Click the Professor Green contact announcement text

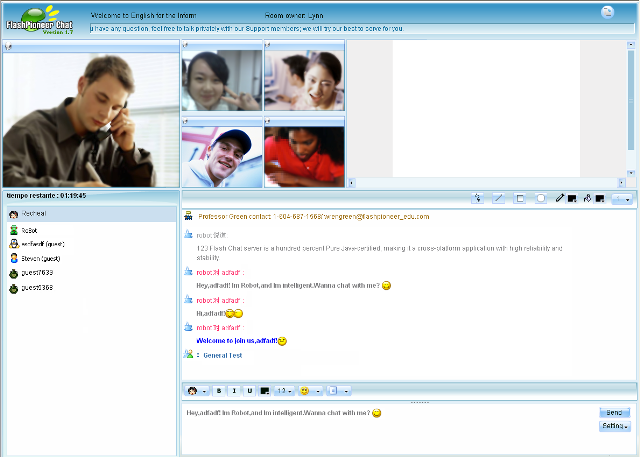tap(313, 217)
